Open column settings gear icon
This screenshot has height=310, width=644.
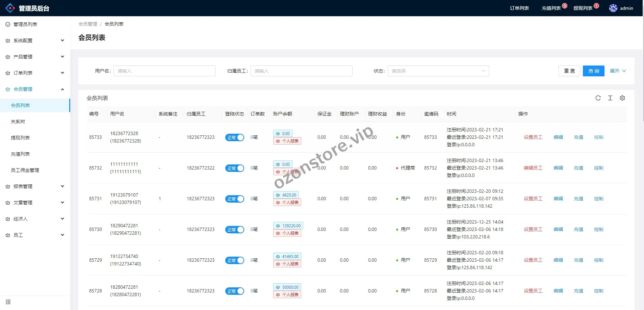pos(622,98)
